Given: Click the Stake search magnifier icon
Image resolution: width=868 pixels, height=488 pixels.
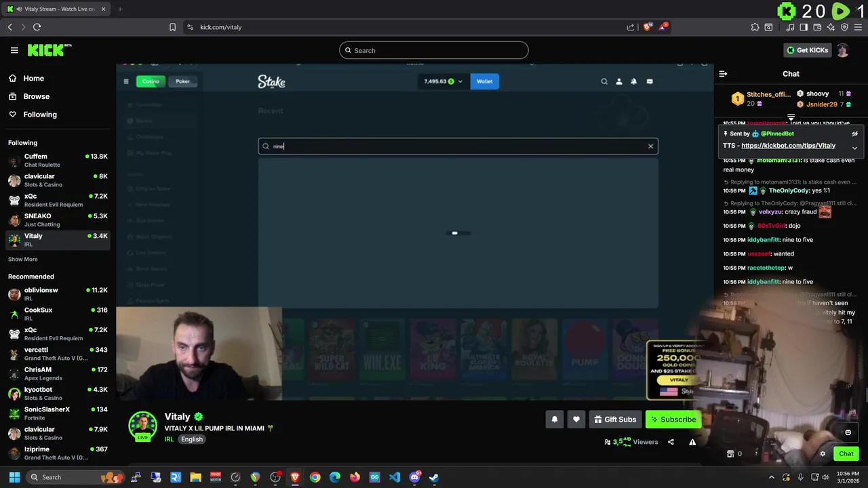Looking at the screenshot, I should pos(604,81).
